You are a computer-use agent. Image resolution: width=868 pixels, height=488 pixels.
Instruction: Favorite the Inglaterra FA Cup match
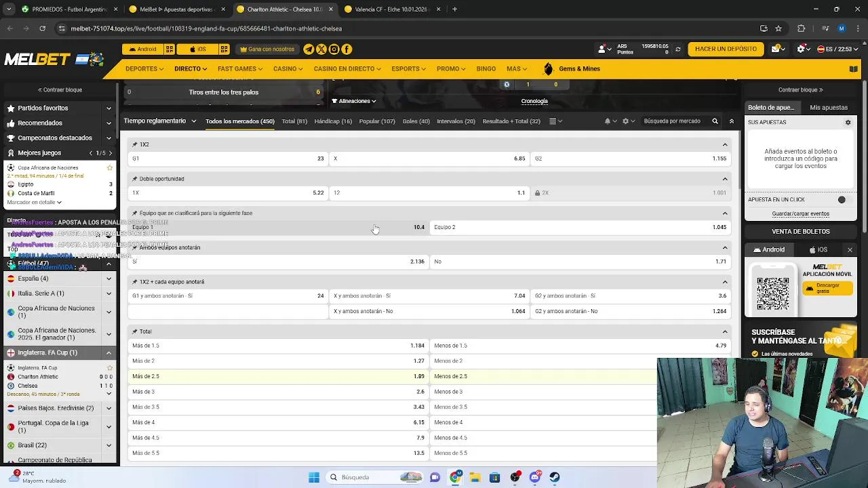pyautogui.click(x=110, y=367)
